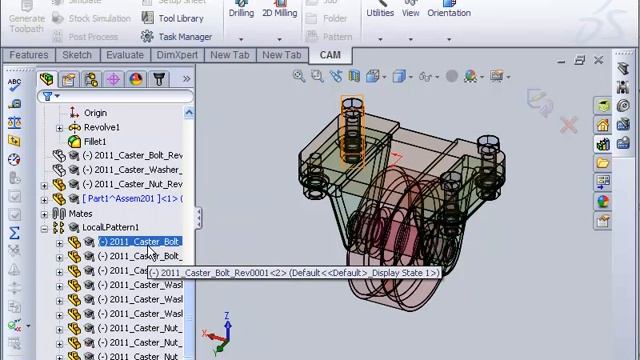Expand the 2011_Caster_Nut_Rev component node

(x=44, y=186)
